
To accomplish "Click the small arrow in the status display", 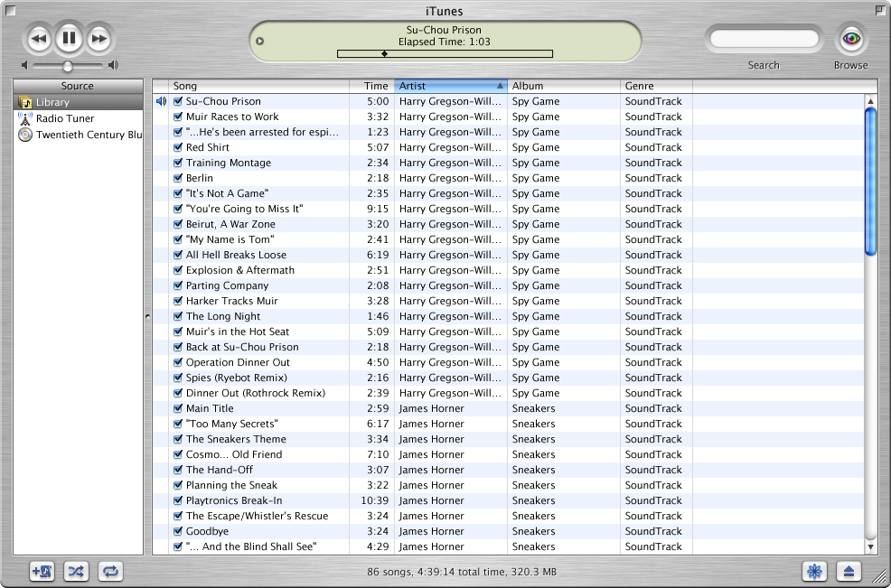I will click(x=259, y=41).
